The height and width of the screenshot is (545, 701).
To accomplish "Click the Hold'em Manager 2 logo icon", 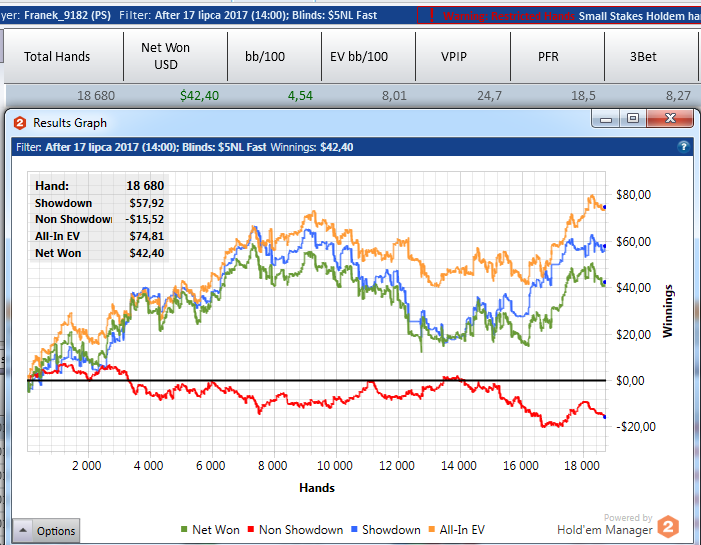I will click(668, 526).
